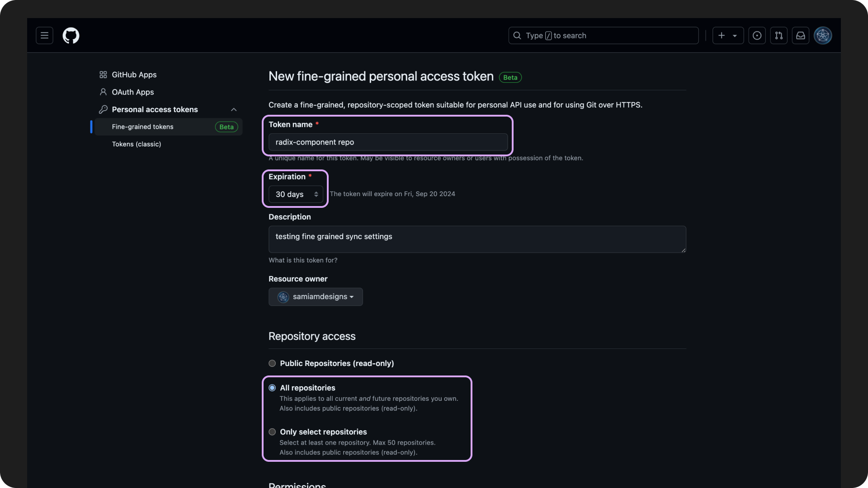
Task: Open the Pull requests icon in header
Action: click(779, 35)
